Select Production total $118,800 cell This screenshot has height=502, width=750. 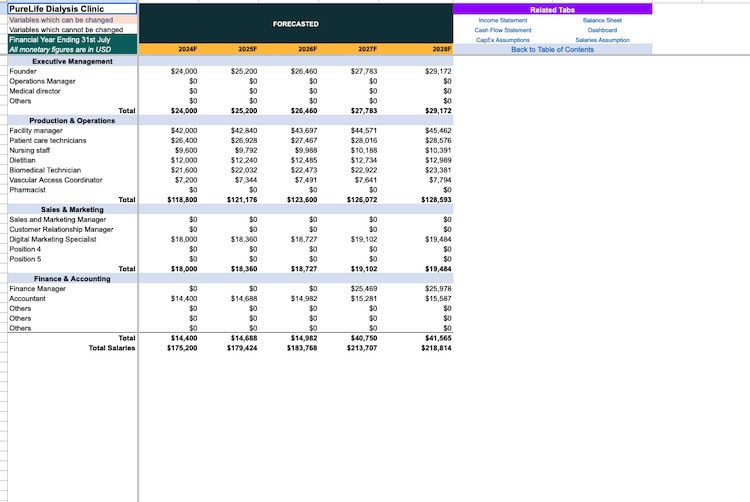(182, 200)
